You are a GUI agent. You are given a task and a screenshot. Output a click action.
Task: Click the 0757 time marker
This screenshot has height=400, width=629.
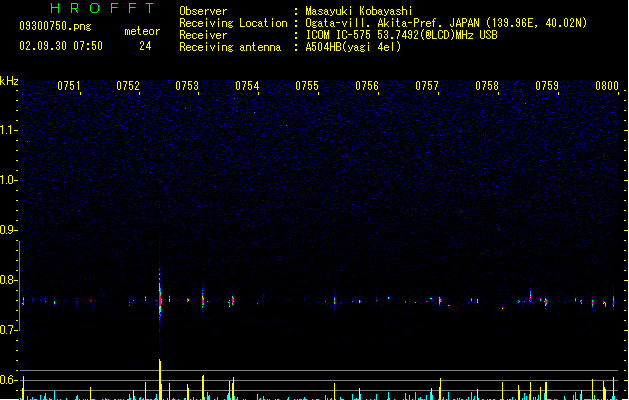(x=427, y=86)
